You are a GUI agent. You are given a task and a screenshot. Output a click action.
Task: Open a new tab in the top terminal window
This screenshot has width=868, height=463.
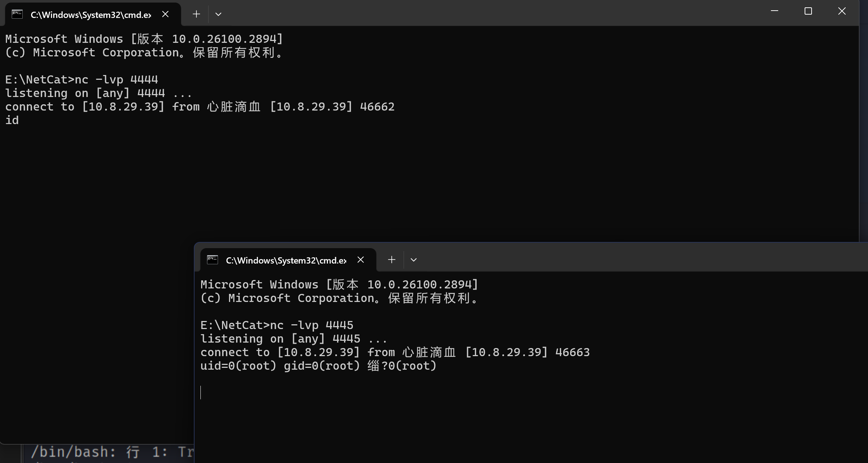tap(196, 14)
